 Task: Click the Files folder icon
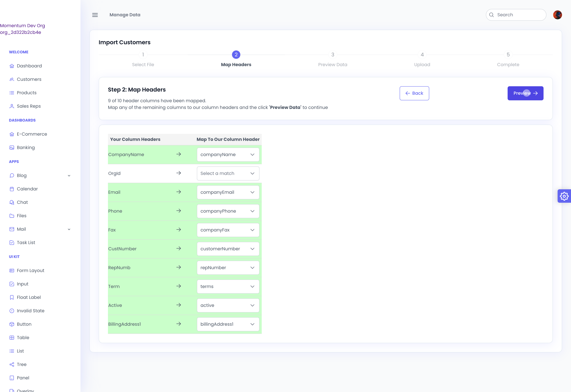tap(12, 215)
